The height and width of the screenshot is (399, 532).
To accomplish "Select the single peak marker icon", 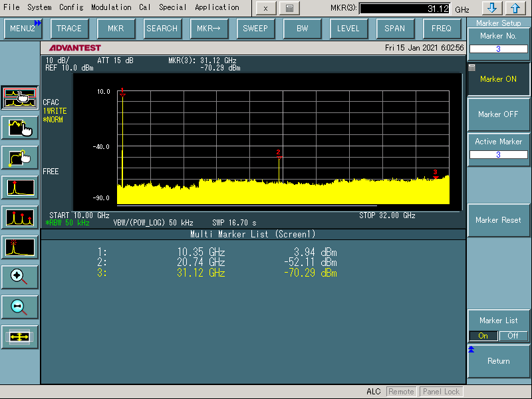I will (20, 188).
